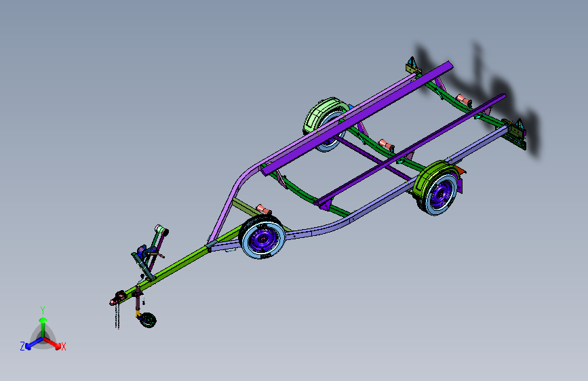Select the light green fender on the far-side wheel
The height and width of the screenshot is (381, 588).
click(x=323, y=113)
